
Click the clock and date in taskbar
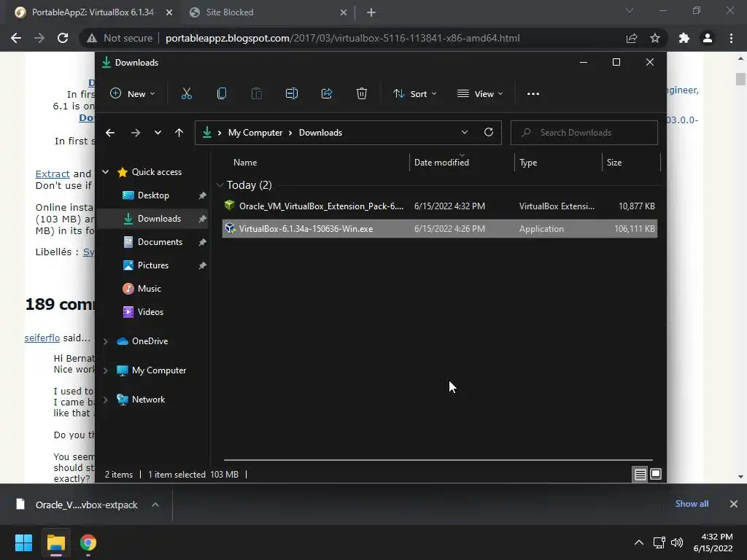pos(713,542)
